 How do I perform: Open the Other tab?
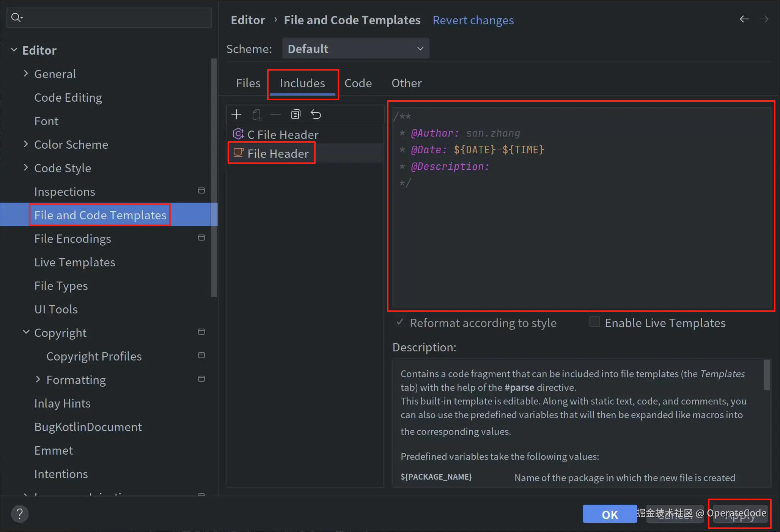(406, 83)
